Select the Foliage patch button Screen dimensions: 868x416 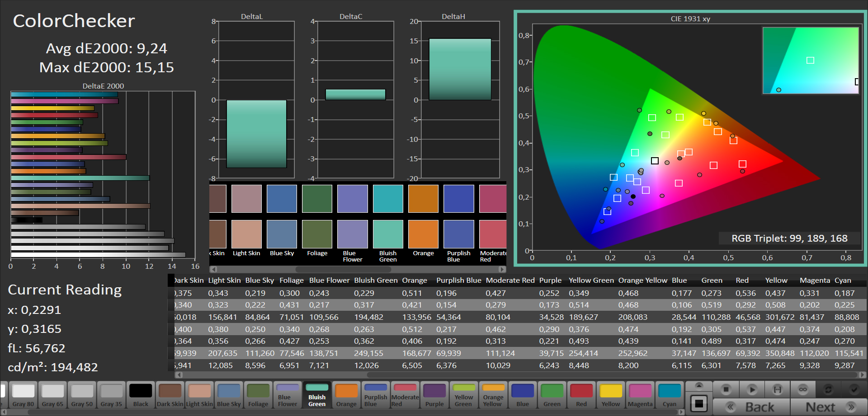[x=258, y=395]
